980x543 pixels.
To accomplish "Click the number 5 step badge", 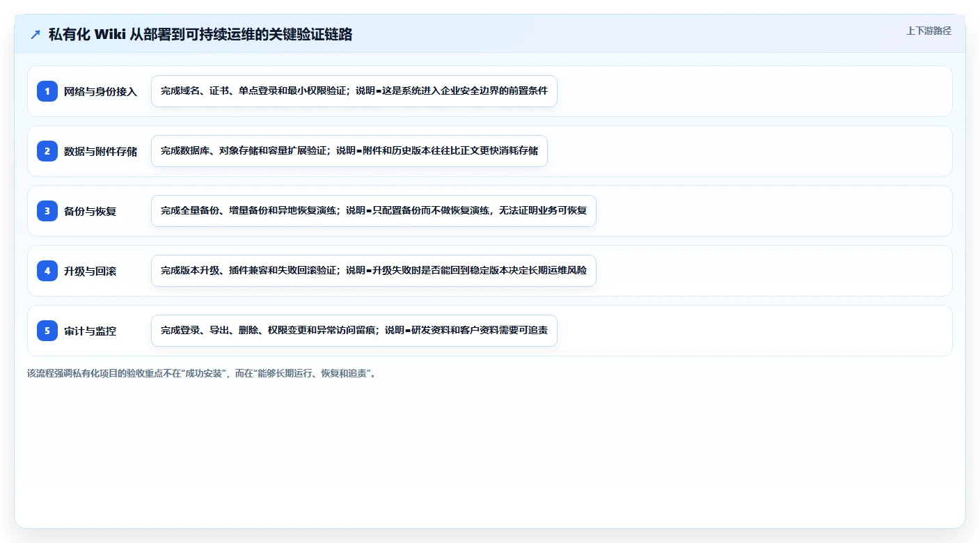I will click(47, 331).
